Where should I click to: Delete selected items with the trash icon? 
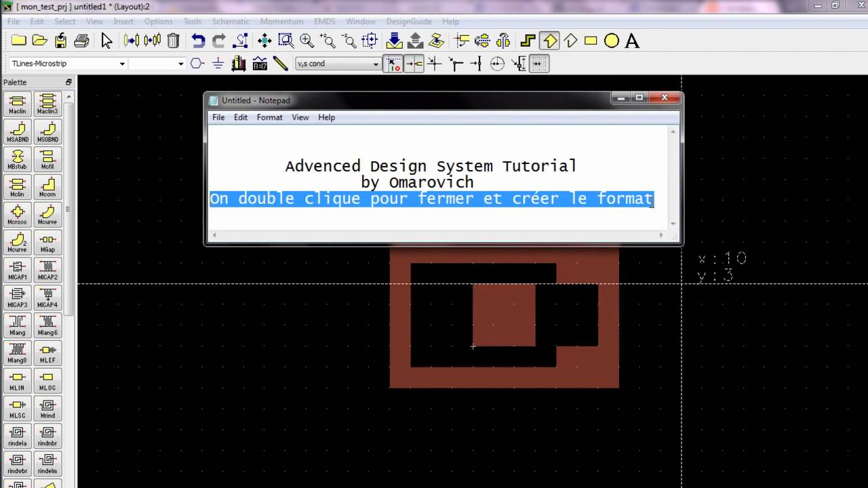pyautogui.click(x=173, y=41)
